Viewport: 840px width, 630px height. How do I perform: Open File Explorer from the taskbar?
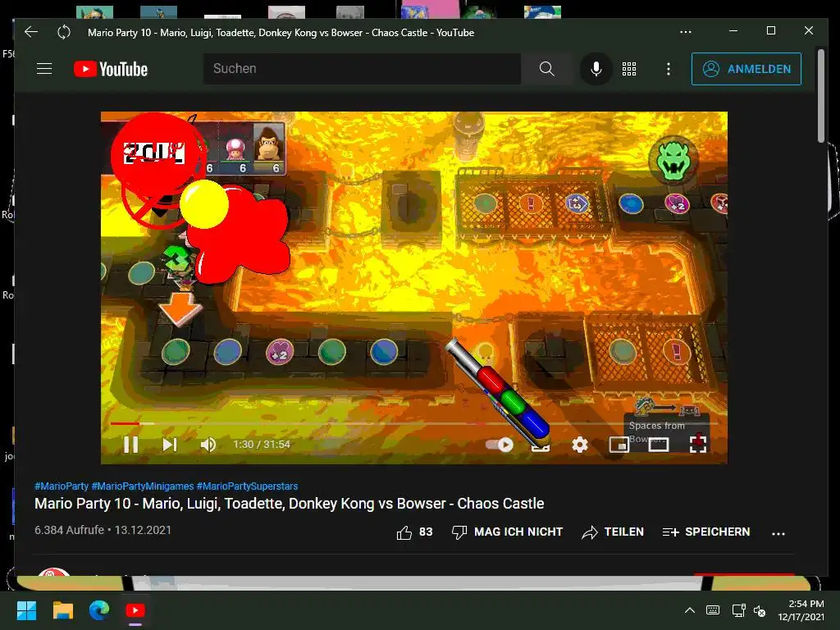click(x=62, y=610)
